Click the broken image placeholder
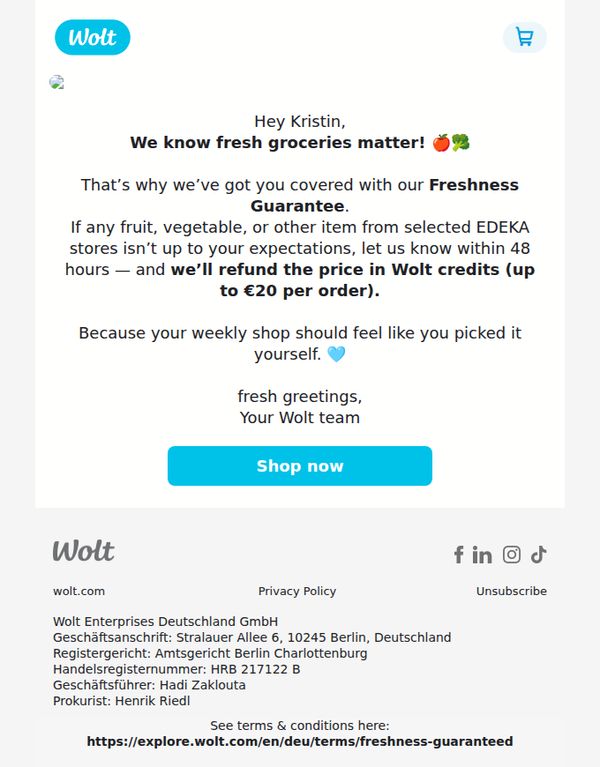600x767 pixels. pyautogui.click(x=57, y=82)
